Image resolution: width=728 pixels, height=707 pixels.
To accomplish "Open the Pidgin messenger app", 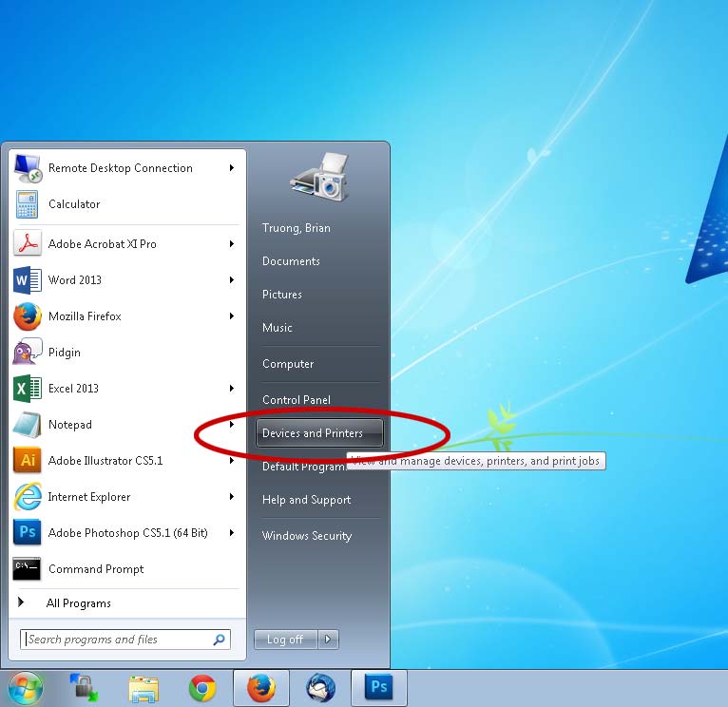I will (64, 353).
